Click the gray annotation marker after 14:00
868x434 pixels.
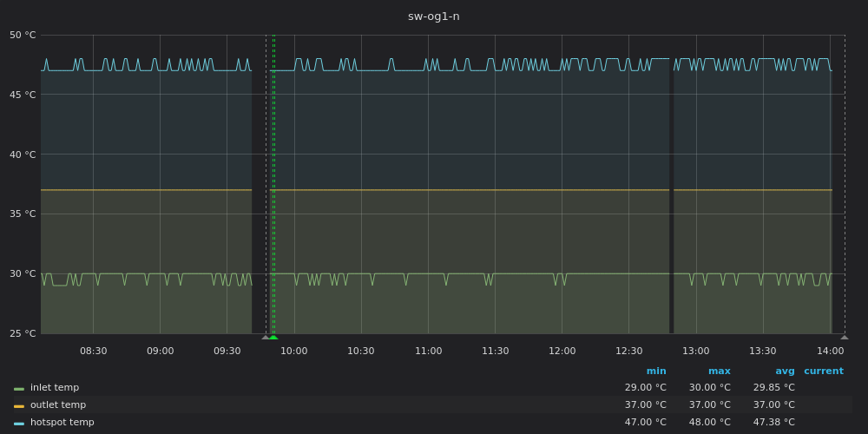coord(845,337)
